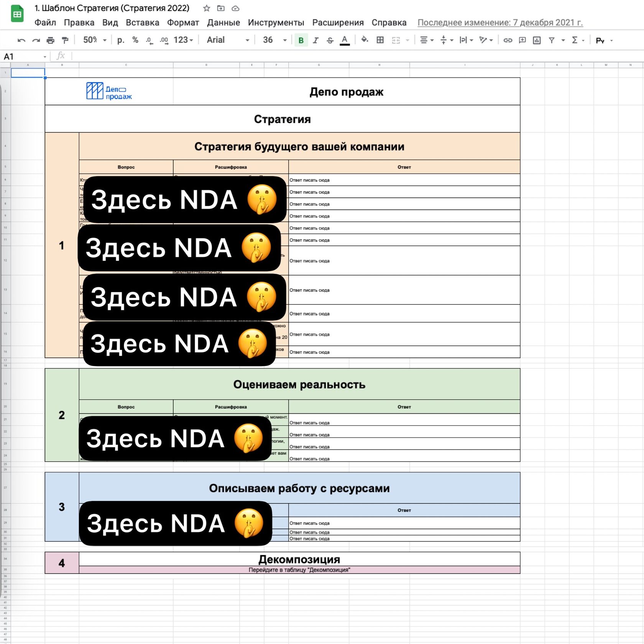Open the Инструменты menu
This screenshot has width=644, height=644.
[x=276, y=23]
